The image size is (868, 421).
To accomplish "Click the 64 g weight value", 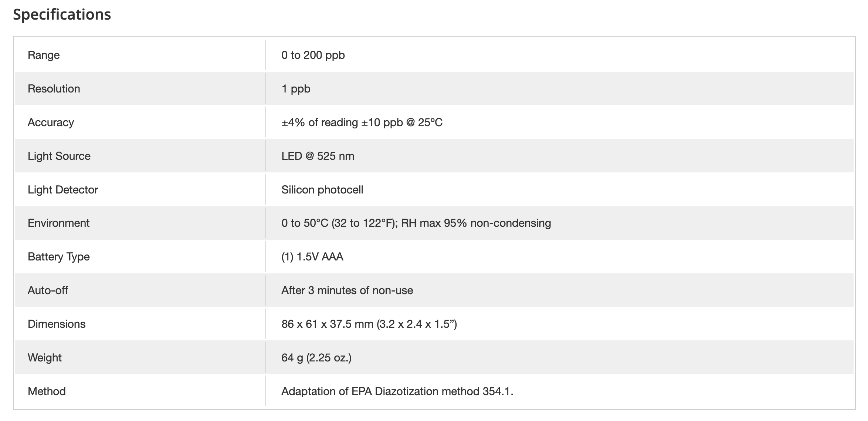I will pyautogui.click(x=316, y=358).
